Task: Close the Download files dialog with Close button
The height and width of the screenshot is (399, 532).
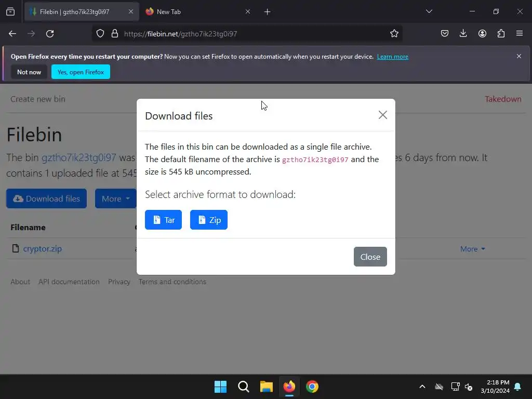Action: point(370,257)
